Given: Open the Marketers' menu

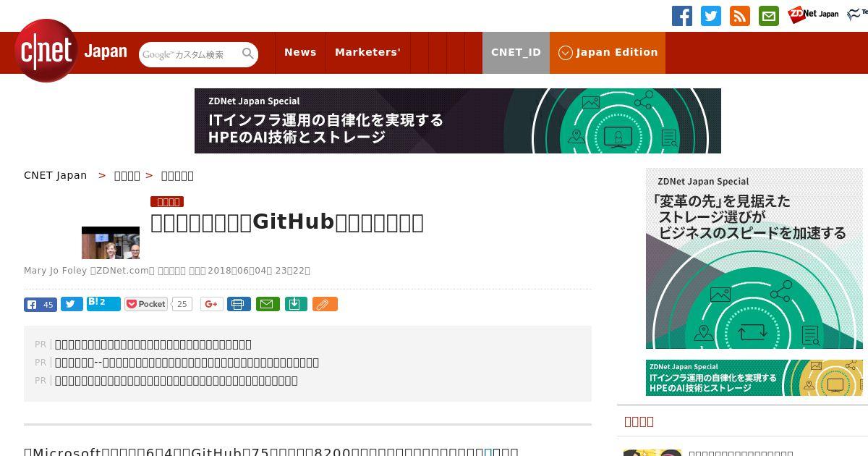Looking at the screenshot, I should pyautogui.click(x=367, y=52).
